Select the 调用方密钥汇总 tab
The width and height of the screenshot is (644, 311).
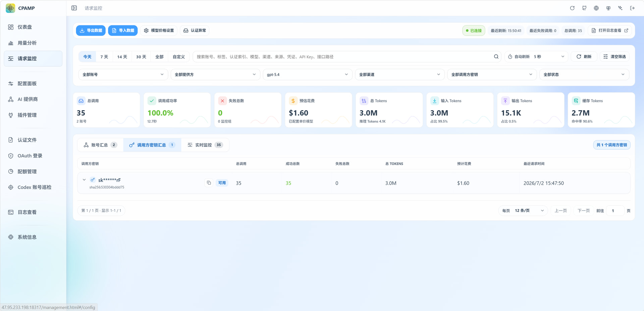click(x=152, y=145)
